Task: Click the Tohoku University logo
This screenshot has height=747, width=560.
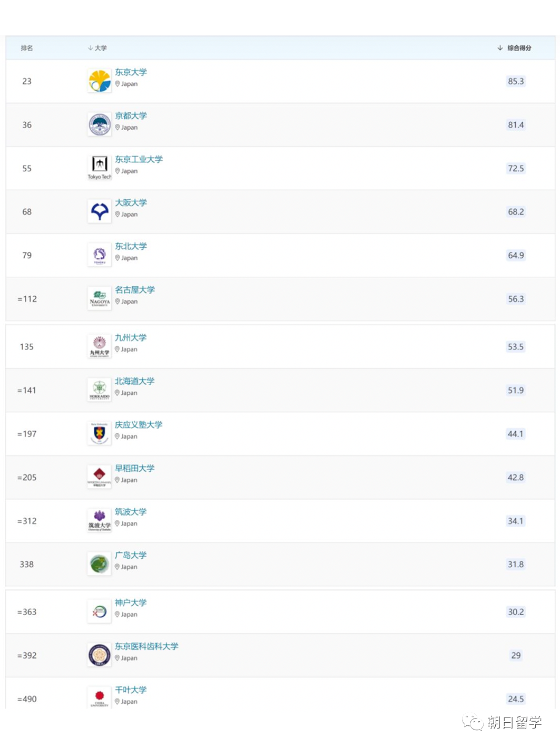Action: tap(100, 255)
